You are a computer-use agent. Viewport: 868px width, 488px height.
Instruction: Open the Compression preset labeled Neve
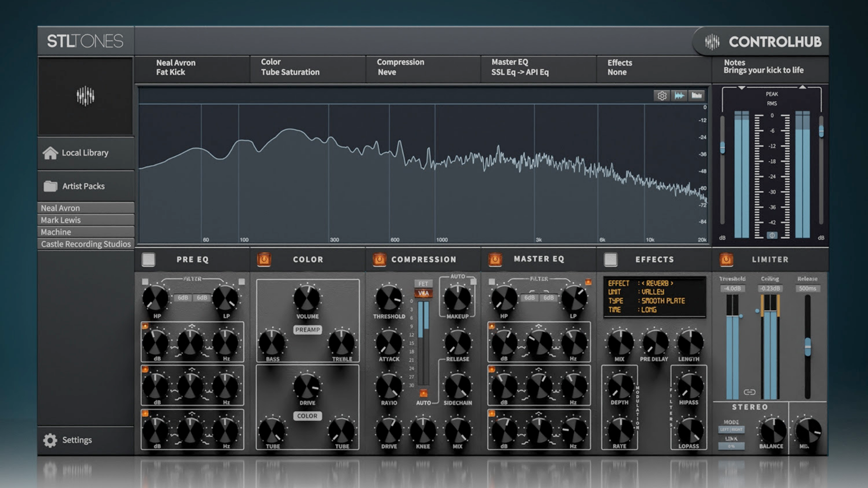click(x=423, y=68)
